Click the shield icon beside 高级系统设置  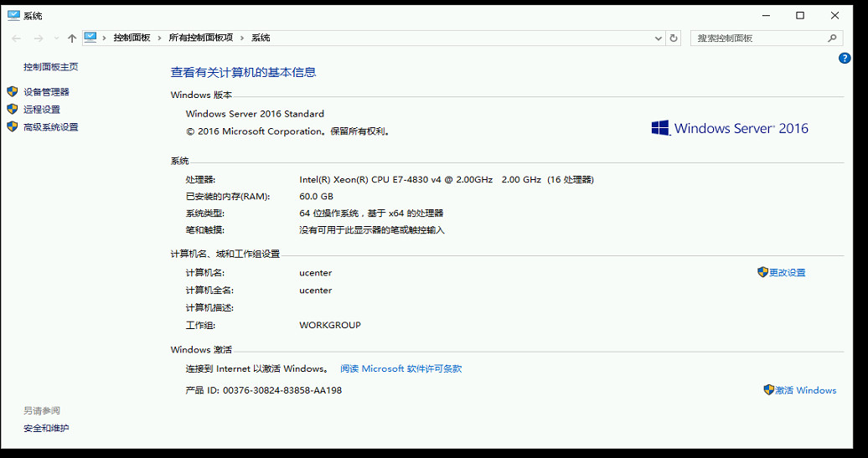pos(13,126)
